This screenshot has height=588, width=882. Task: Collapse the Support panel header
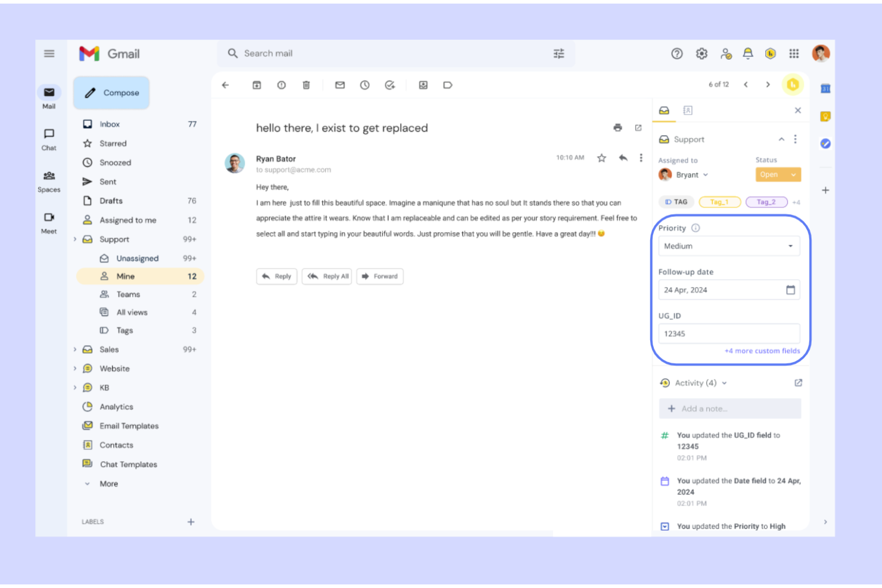pos(781,139)
